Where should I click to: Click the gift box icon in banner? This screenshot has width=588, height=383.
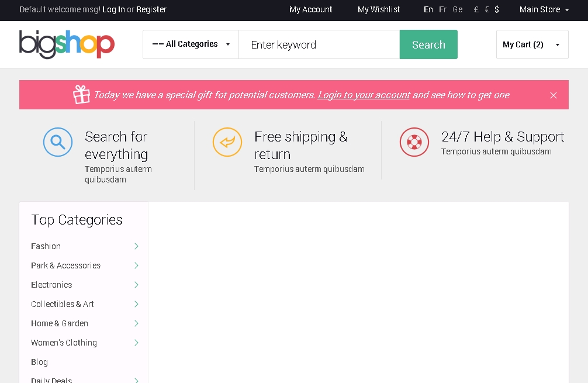(81, 95)
